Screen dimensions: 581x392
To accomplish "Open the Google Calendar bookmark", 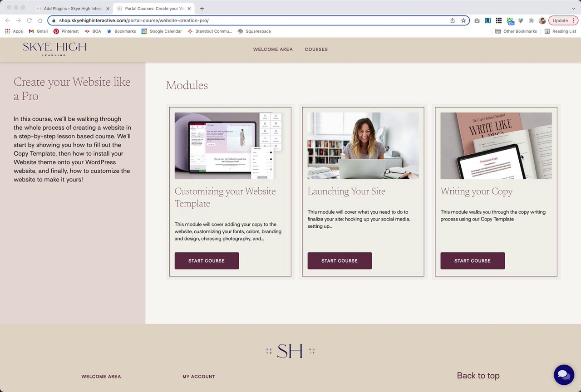I will pyautogui.click(x=162, y=31).
